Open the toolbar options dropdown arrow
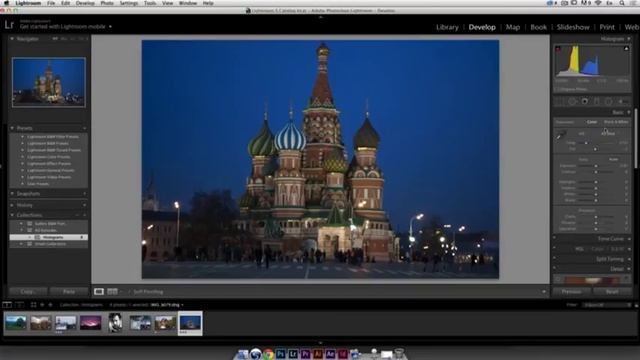This screenshot has width=640, height=360. click(544, 292)
